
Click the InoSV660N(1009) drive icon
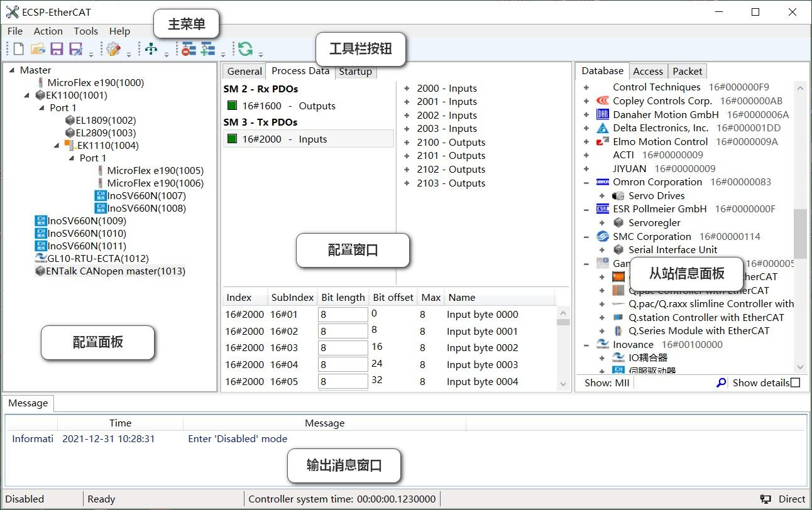click(41, 221)
